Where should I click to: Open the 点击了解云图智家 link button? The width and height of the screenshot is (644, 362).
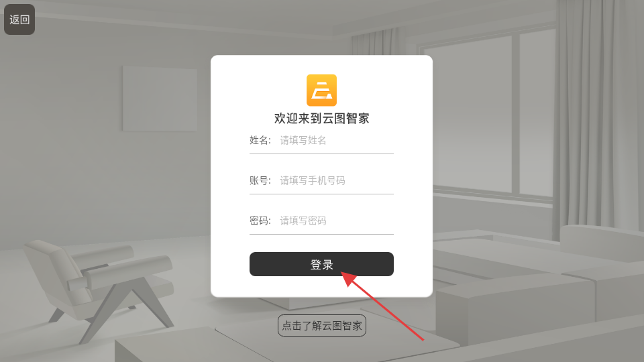tap(321, 326)
